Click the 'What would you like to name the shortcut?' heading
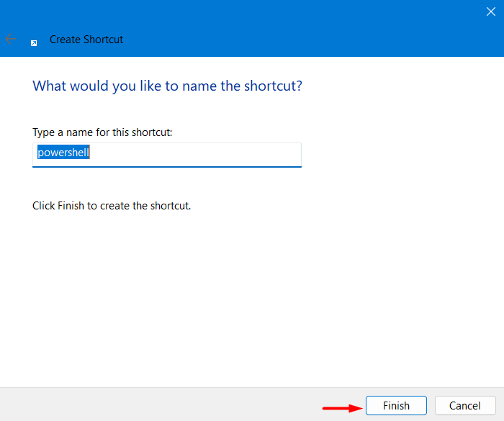This screenshot has width=504, height=421. pos(167,86)
